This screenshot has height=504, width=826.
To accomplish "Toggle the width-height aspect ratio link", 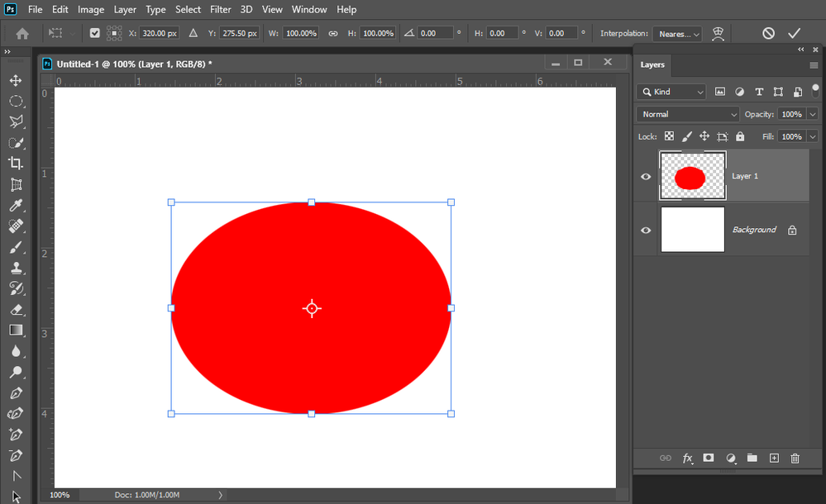I will click(333, 33).
